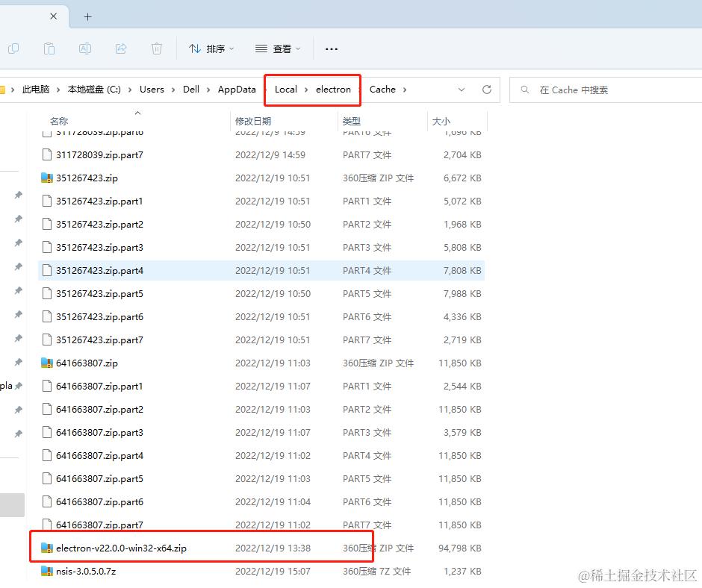
Task: Click the magnifier icon in search box
Action: [x=525, y=90]
